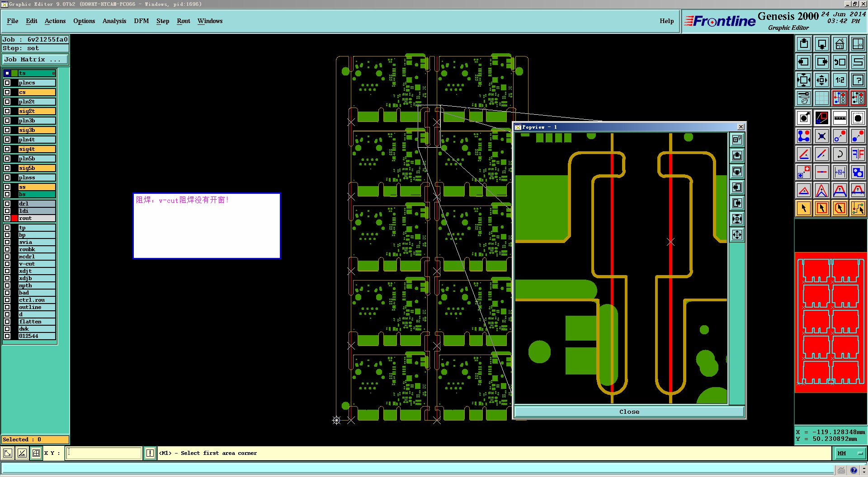Toggle the v-cut layer checkbox
The image size is (868, 477).
7,264
